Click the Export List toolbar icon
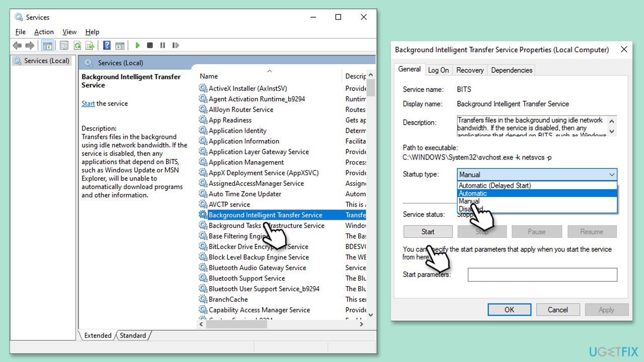 [x=90, y=45]
